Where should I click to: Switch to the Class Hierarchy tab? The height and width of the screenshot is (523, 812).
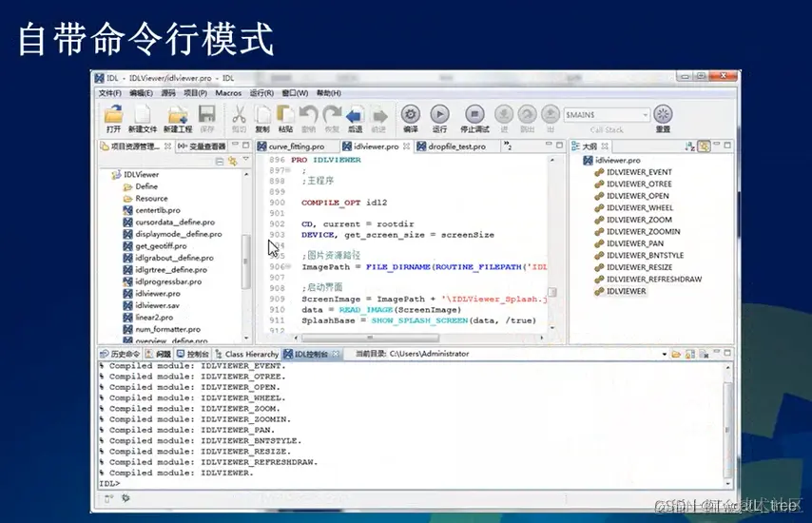247,354
